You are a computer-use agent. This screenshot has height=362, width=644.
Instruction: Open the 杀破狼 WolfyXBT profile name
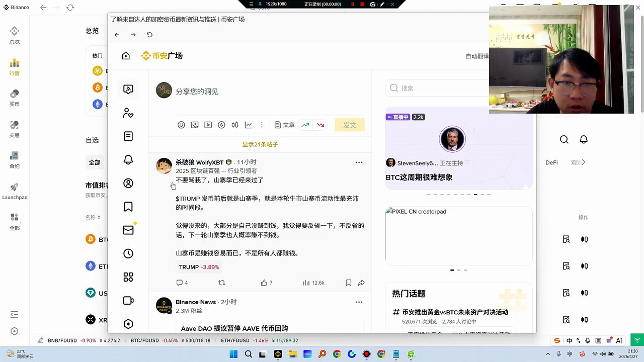tap(199, 162)
